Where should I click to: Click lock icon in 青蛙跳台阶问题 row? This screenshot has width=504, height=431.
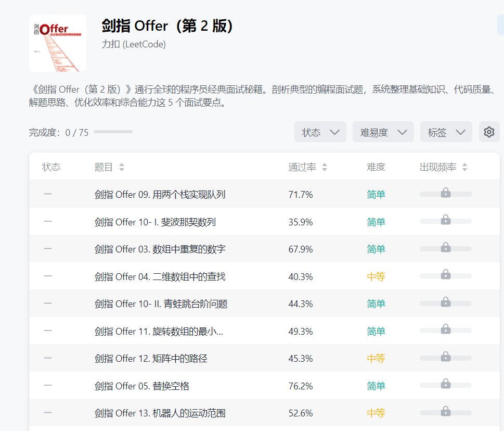pyautogui.click(x=446, y=302)
